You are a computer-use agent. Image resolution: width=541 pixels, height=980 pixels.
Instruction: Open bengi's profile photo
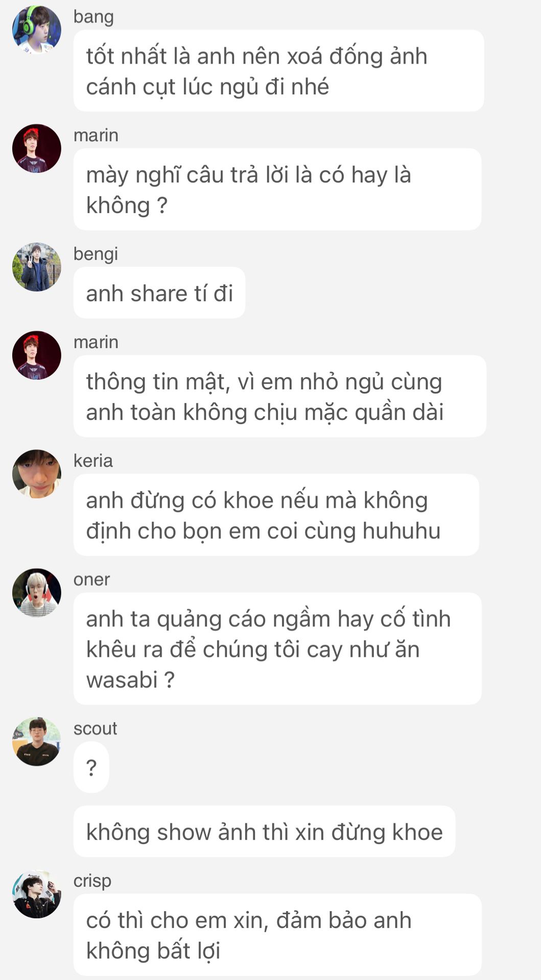click(37, 267)
